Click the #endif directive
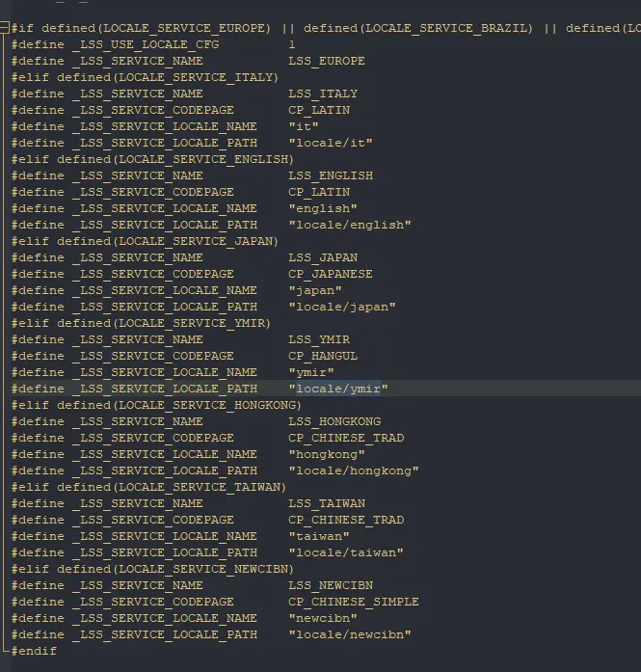Image resolution: width=641 pixels, height=672 pixels. tap(34, 651)
